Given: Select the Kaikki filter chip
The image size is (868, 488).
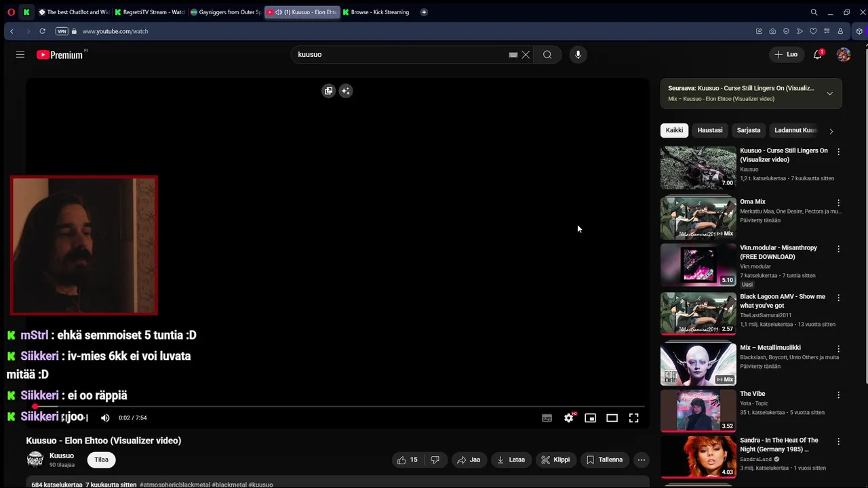Looking at the screenshot, I should (674, 130).
